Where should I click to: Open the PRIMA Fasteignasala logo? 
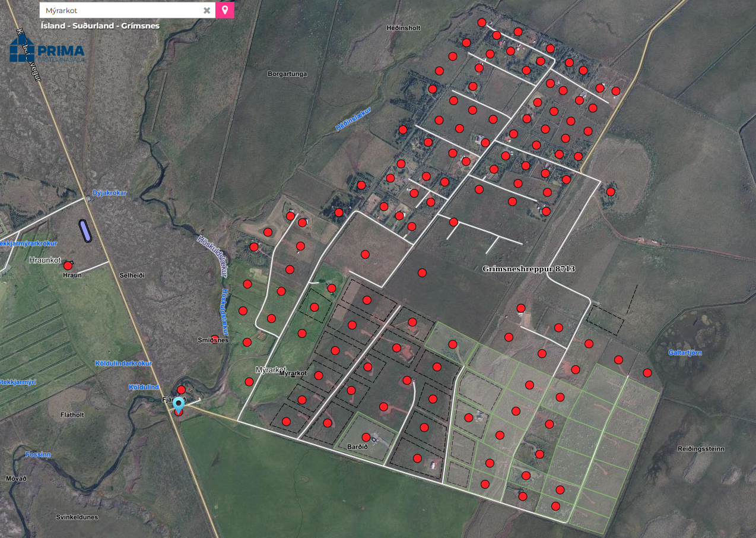pyautogui.click(x=47, y=50)
